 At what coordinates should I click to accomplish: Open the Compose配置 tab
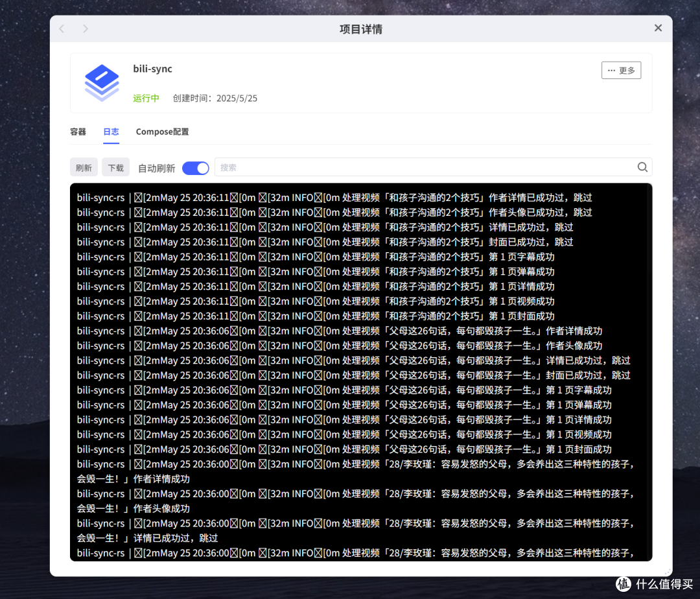pos(162,132)
